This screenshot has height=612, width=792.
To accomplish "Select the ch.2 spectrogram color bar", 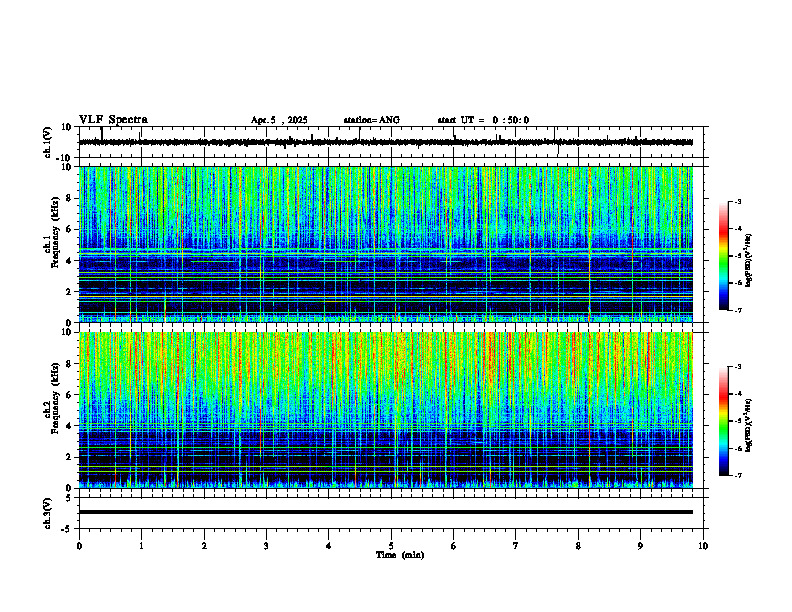I will tap(723, 421).
